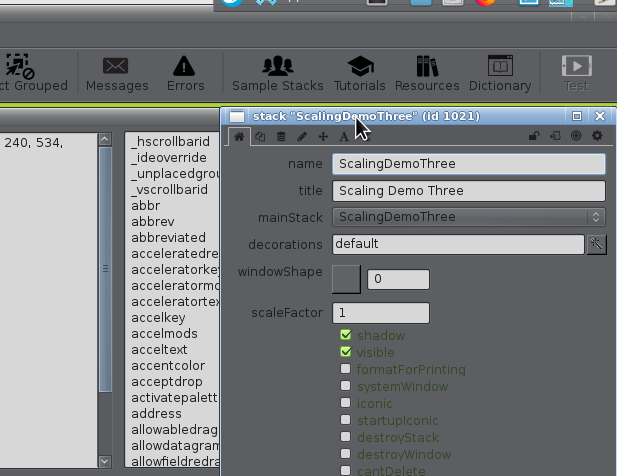Click the windowShape swatch box
617x476 pixels.
coord(346,279)
